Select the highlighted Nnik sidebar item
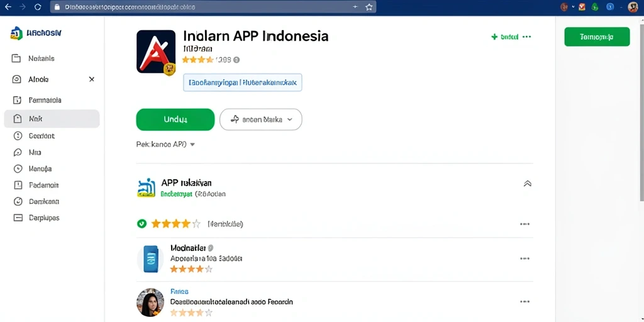644x322 pixels. [52, 119]
